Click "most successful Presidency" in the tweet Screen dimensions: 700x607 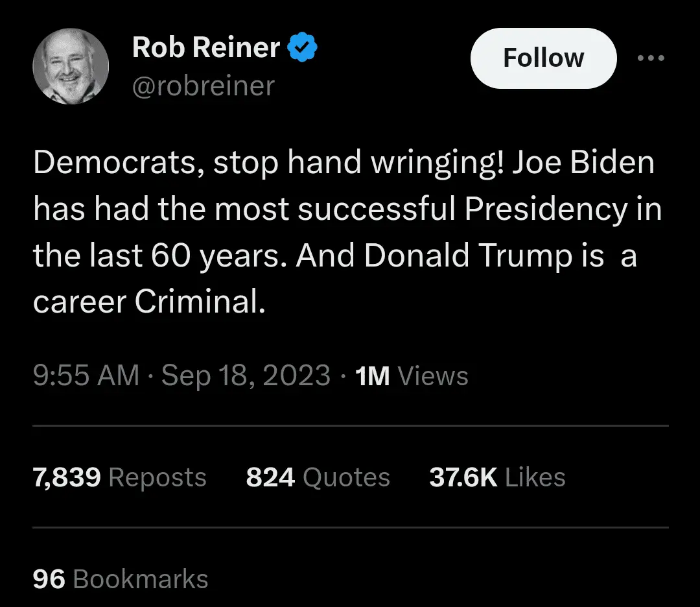(421, 210)
